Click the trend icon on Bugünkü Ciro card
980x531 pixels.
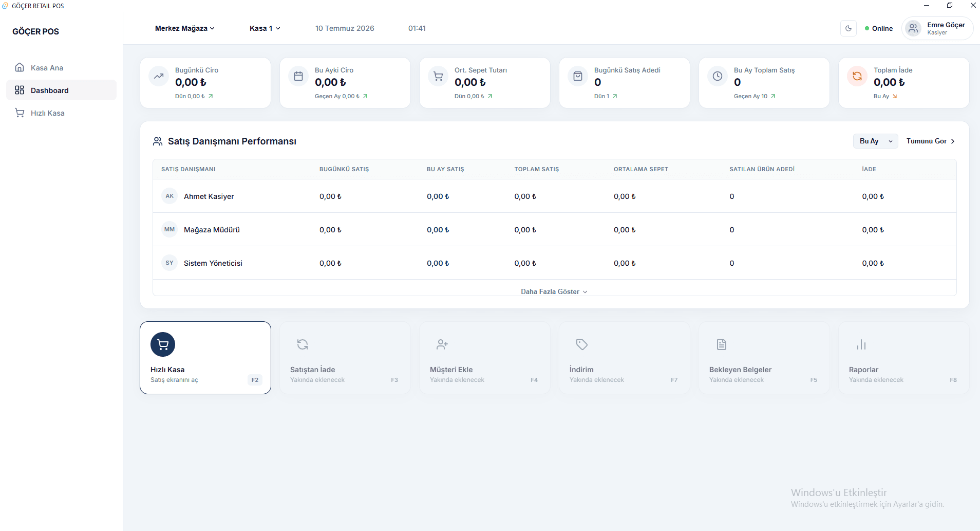159,76
